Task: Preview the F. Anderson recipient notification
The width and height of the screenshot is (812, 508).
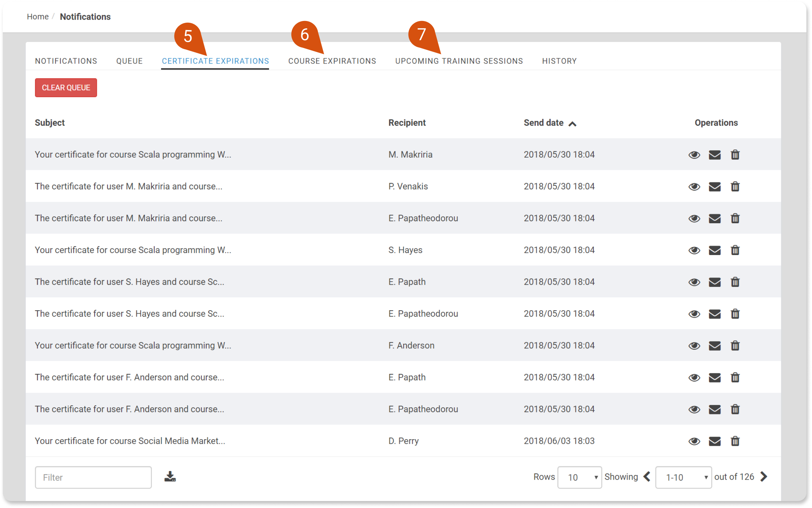Action: [x=694, y=346]
